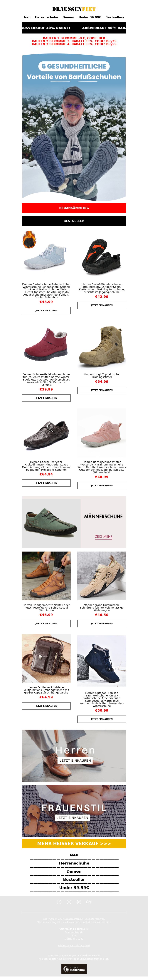
Task: Open Herrenschuhe in the top navigation
Action: [46, 17]
